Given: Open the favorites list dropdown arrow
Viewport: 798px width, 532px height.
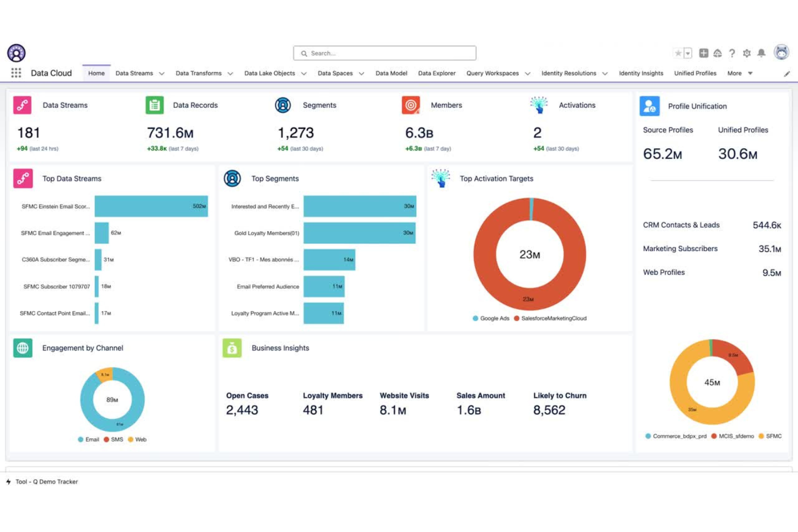Looking at the screenshot, I should (688, 53).
